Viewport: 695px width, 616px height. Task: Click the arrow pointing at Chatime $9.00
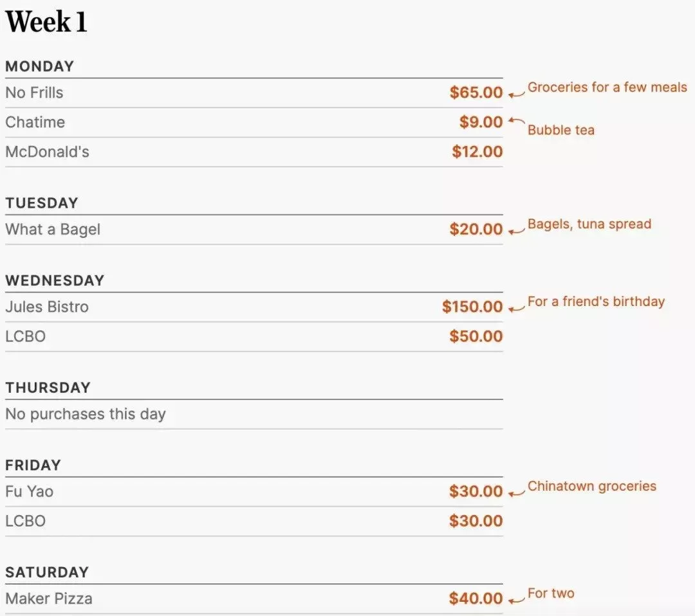pyautogui.click(x=516, y=120)
